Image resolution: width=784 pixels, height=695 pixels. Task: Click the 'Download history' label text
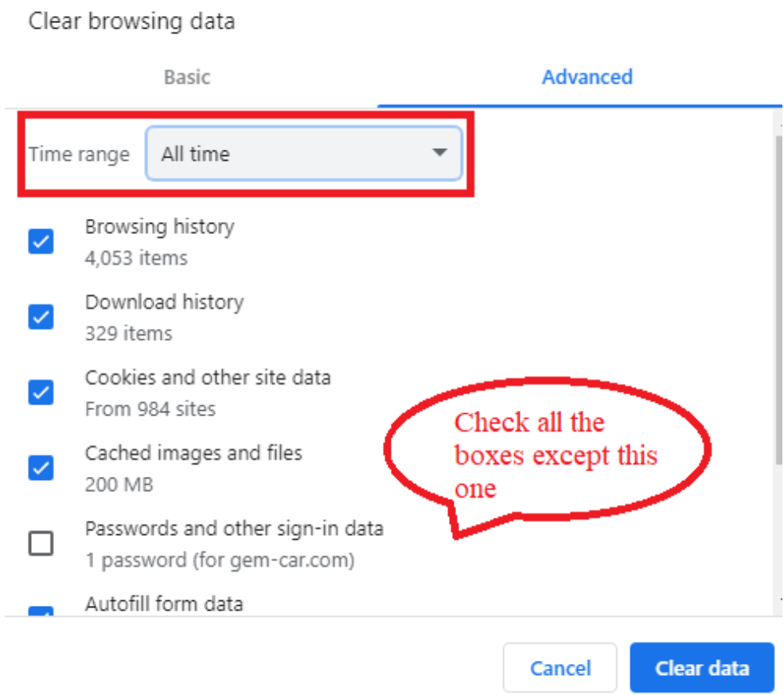[x=164, y=303]
